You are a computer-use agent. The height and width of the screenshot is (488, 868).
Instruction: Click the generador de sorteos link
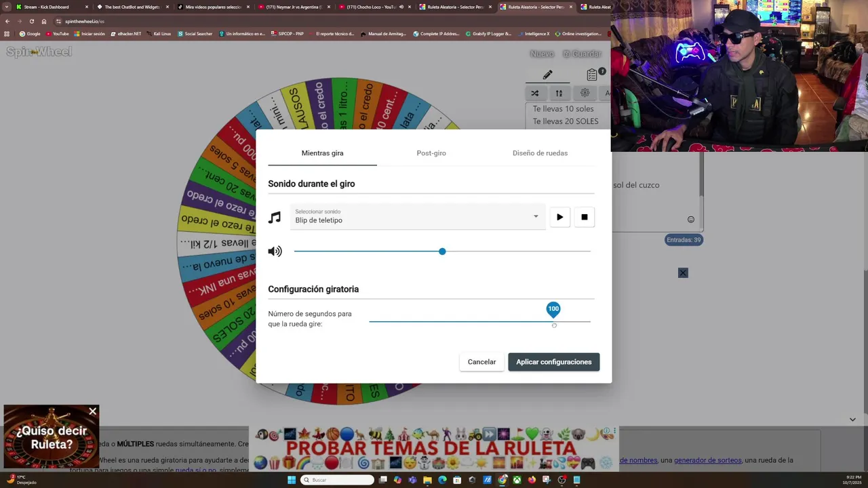[707, 460]
